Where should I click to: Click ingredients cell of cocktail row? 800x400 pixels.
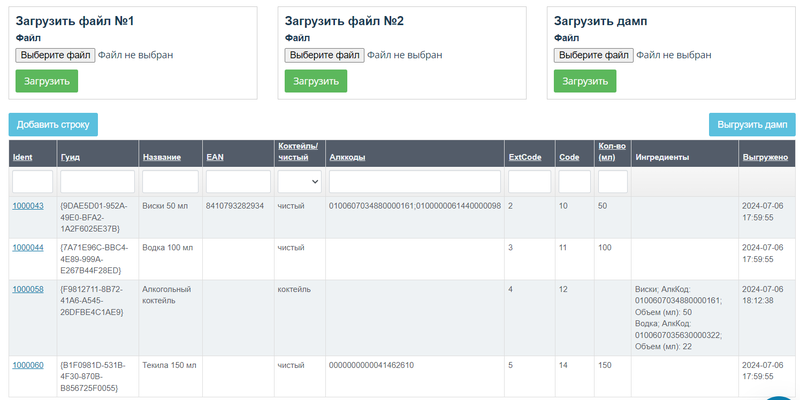(685, 318)
